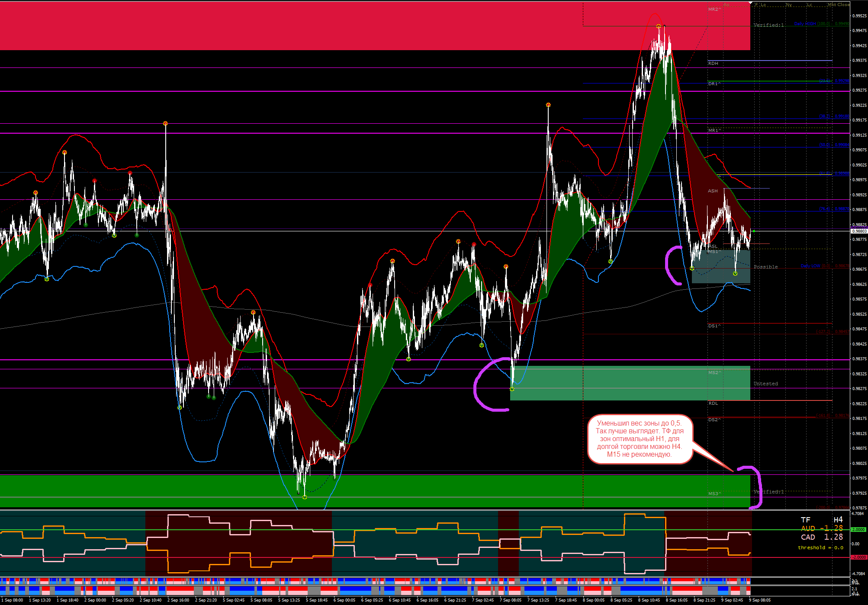The width and height of the screenshot is (868, 605).
Task: Click the current price tag 0.98803
Action: [859, 231]
